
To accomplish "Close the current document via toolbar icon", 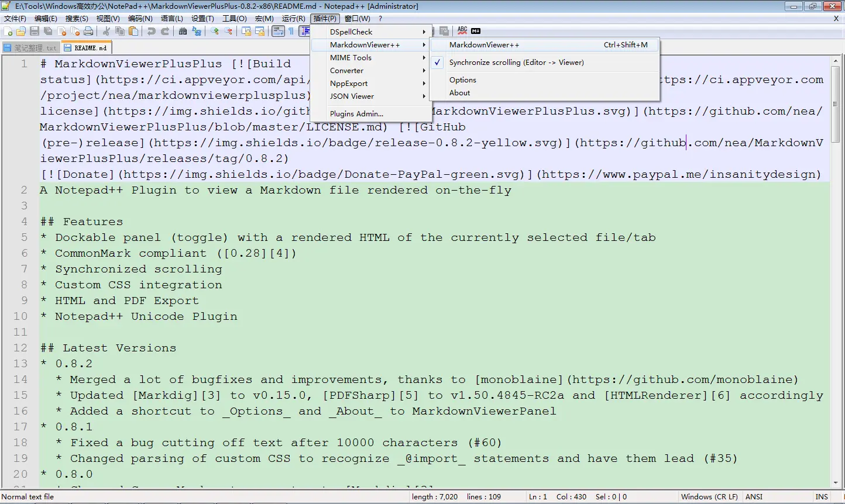I will pyautogui.click(x=61, y=31).
